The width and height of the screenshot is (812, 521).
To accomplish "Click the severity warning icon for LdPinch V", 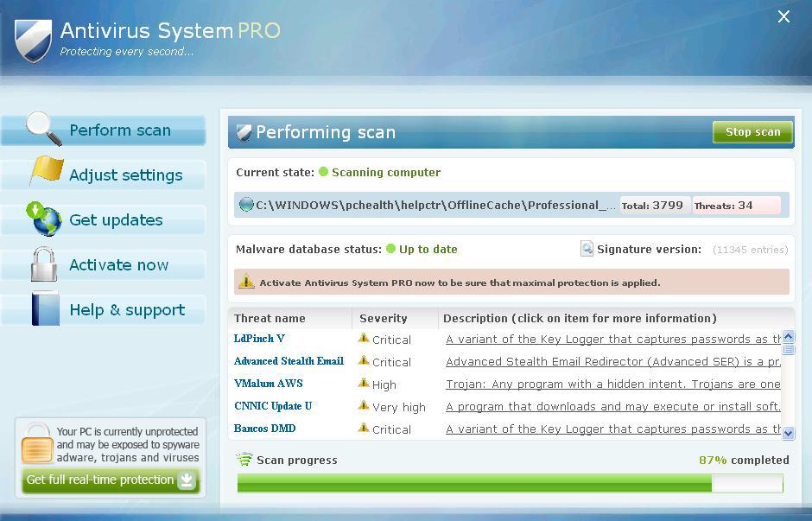I will [364, 338].
